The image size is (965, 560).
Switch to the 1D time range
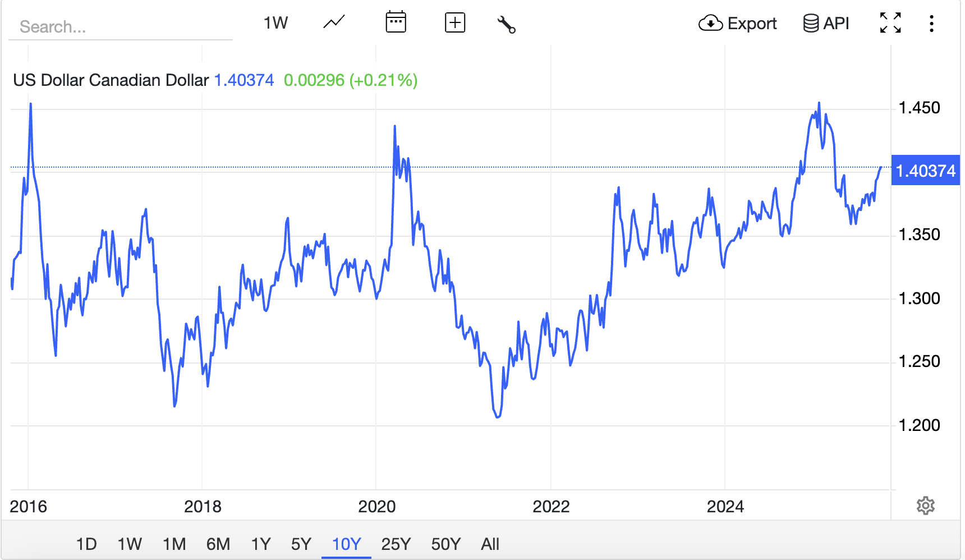pyautogui.click(x=87, y=544)
